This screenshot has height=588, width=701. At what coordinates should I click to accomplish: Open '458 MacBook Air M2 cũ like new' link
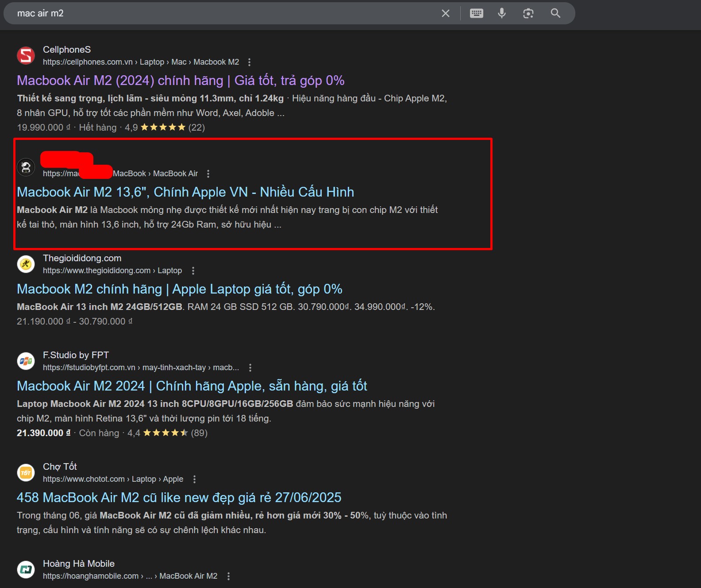coord(179,498)
